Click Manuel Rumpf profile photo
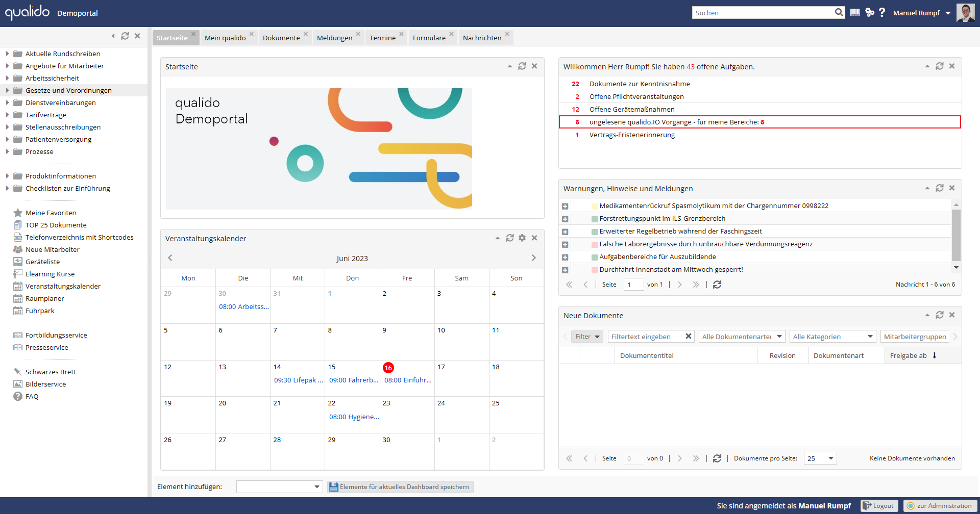Viewport: 980px width, 514px height. [x=965, y=13]
